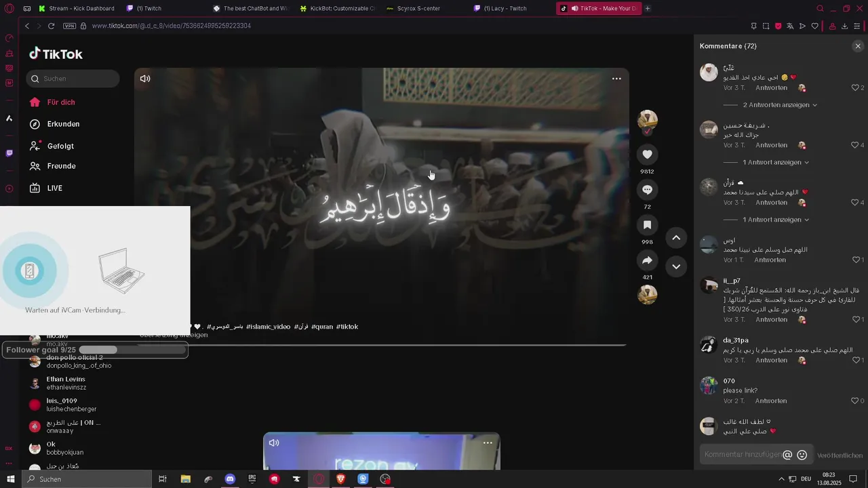Image resolution: width=868 pixels, height=488 pixels.
Task: Like the video with the heart button
Action: click(x=647, y=155)
